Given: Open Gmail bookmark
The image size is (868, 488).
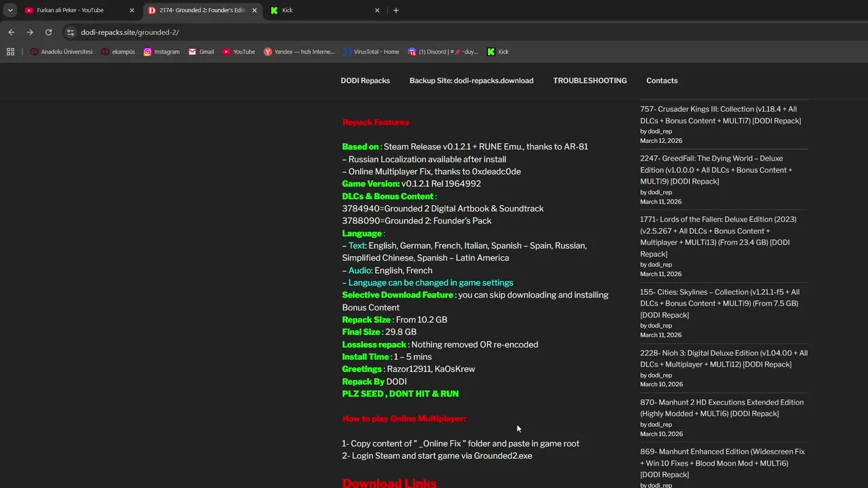Looking at the screenshot, I should click(201, 52).
